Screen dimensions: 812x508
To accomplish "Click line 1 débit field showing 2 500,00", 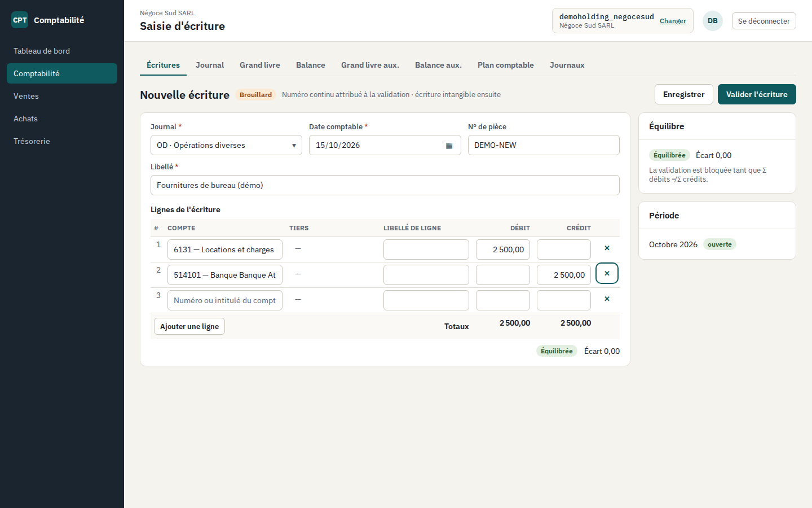I will (x=503, y=249).
